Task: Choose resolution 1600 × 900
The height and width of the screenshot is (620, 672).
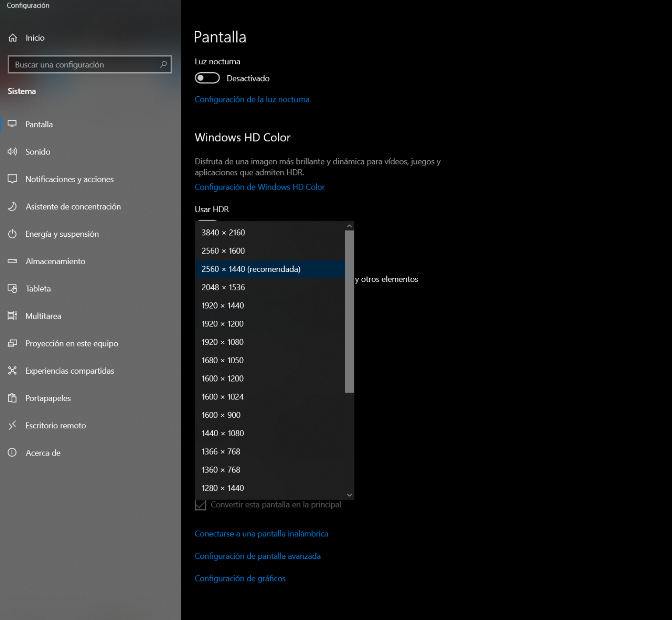Action: click(270, 415)
